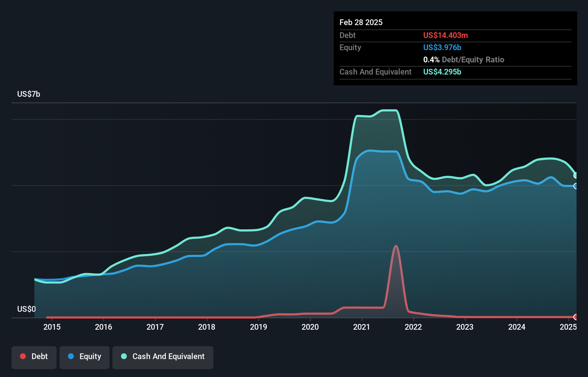The height and width of the screenshot is (377, 588).
Task: Expand the Feb 28 2025 tooltip header
Action: point(361,22)
